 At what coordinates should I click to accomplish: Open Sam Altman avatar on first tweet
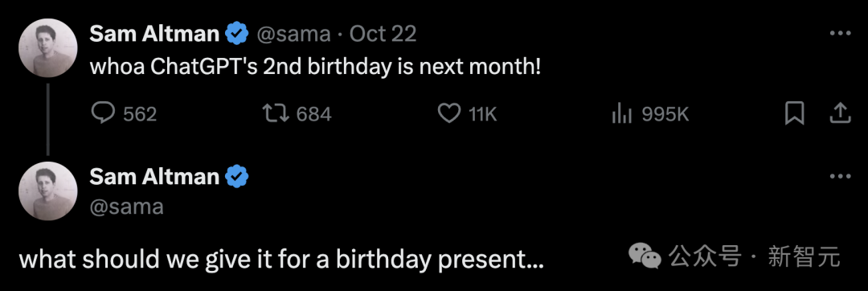pos(48,47)
